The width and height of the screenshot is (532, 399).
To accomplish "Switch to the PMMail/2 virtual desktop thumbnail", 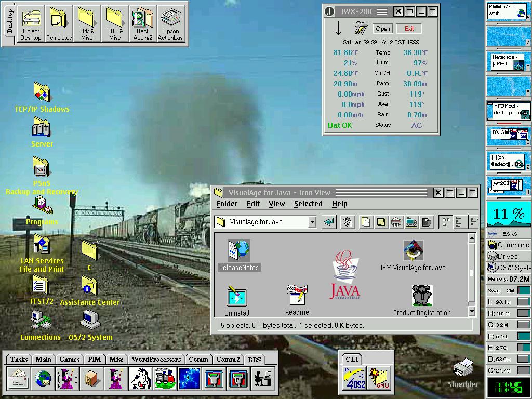I will coord(508,11).
